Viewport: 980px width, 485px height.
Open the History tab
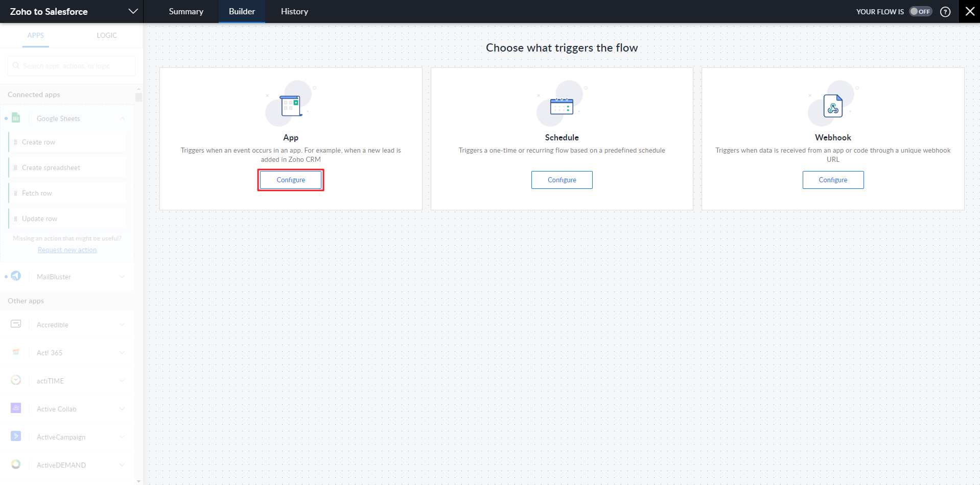tap(294, 11)
